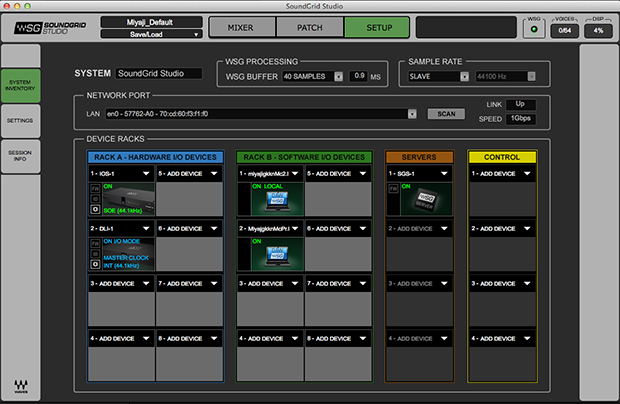Viewport: 620px width, 404px height.
Task: Click the WSG server icon for SGS-1
Action: pos(425,200)
